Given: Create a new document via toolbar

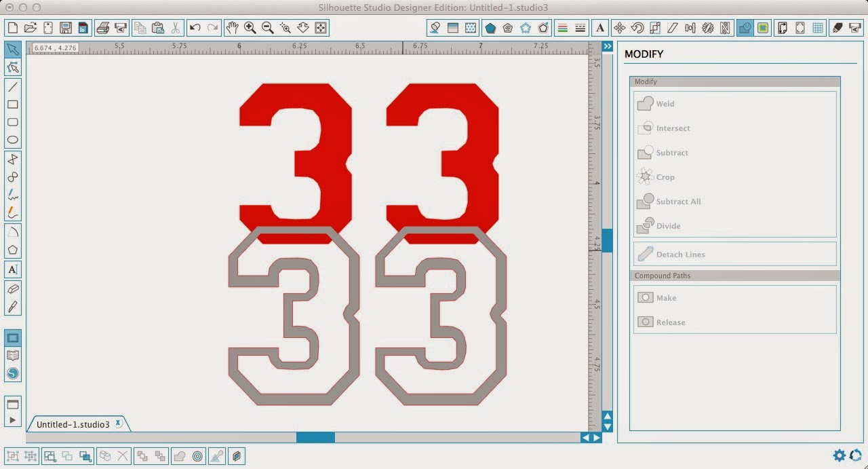Looking at the screenshot, I should [x=12, y=28].
